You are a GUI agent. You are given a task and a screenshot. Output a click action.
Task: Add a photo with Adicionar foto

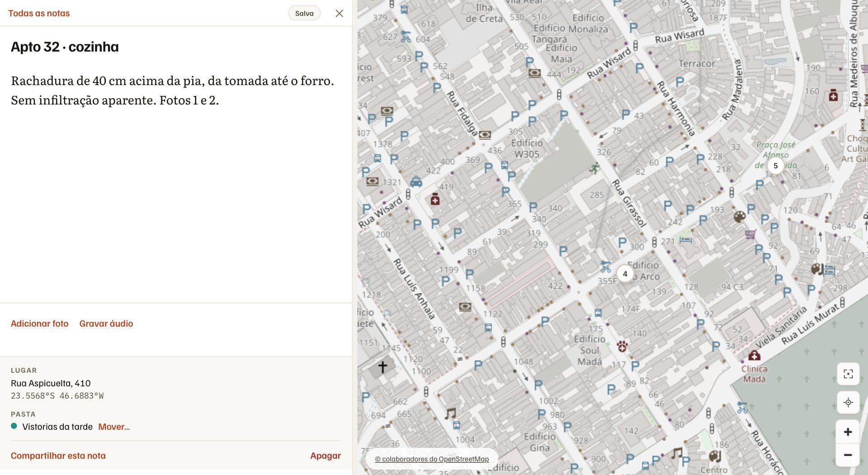click(40, 324)
